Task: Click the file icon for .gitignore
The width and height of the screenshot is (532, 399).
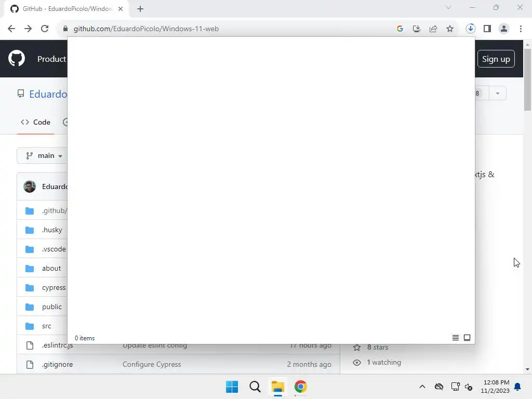Action: coord(30,364)
